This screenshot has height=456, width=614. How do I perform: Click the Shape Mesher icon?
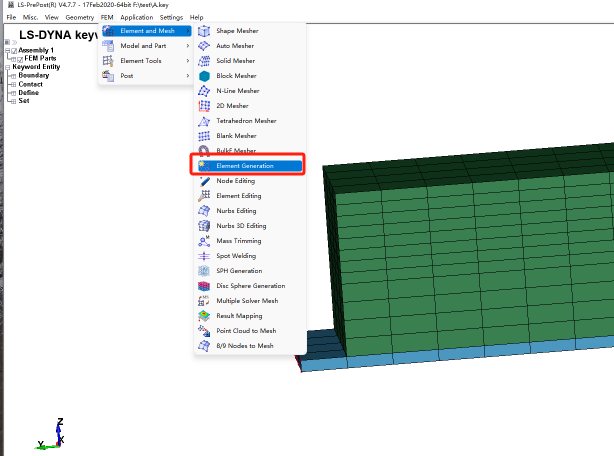(204, 31)
